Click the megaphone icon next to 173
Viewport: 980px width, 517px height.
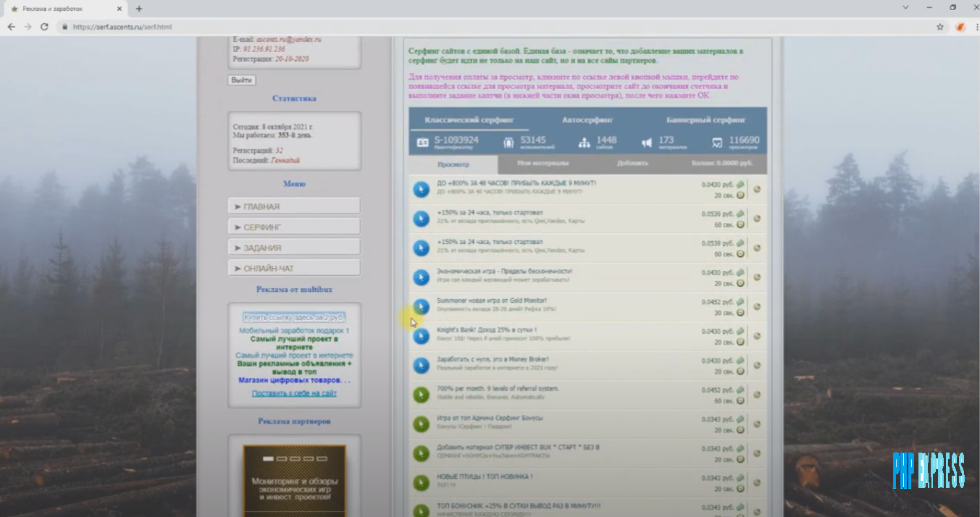[x=647, y=143]
